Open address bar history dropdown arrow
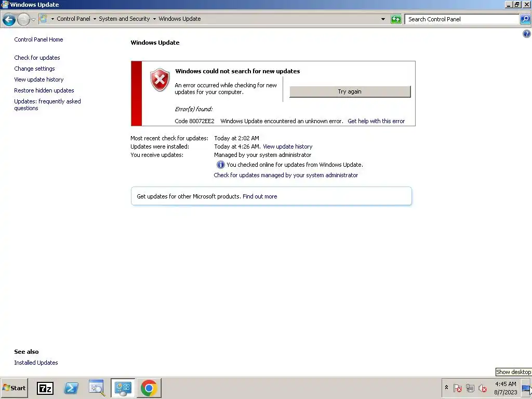532x399 pixels. click(x=383, y=19)
